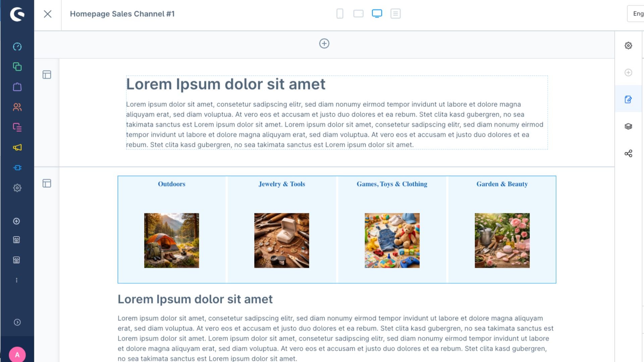Click the Outdoors category image
Image resolution: width=644 pixels, height=362 pixels.
(x=171, y=240)
